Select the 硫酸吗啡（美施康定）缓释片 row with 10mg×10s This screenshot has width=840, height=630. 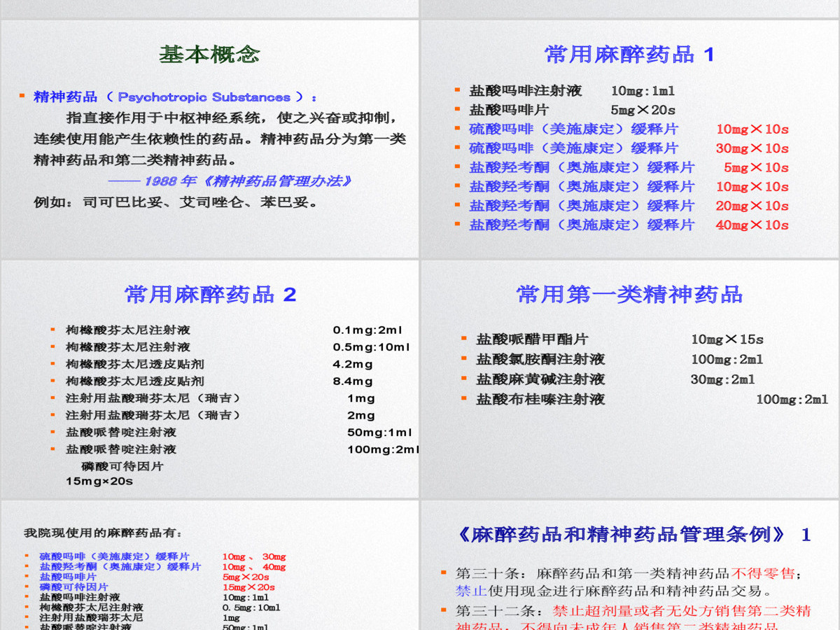click(x=629, y=129)
